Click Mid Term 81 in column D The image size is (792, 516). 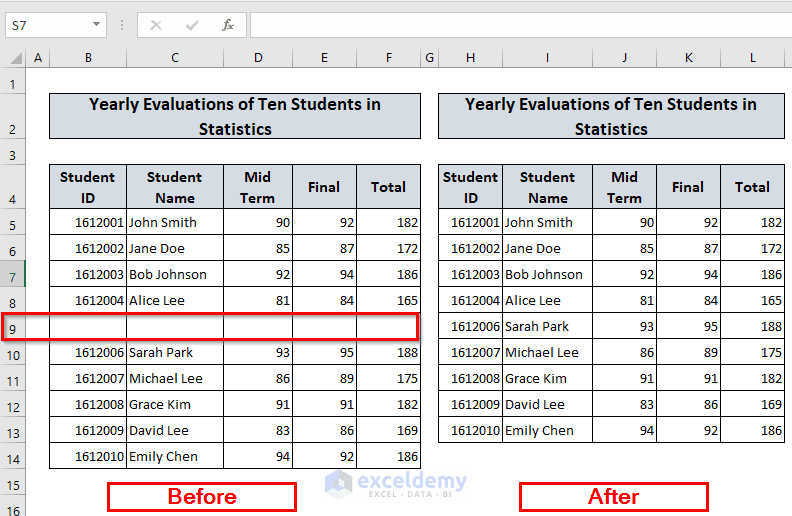[x=258, y=300]
